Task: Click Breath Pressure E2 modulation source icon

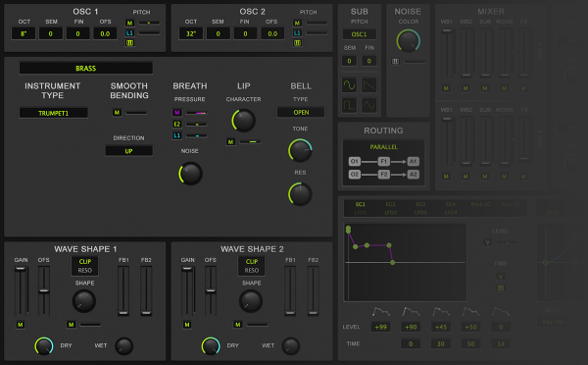Action: pyautogui.click(x=176, y=125)
